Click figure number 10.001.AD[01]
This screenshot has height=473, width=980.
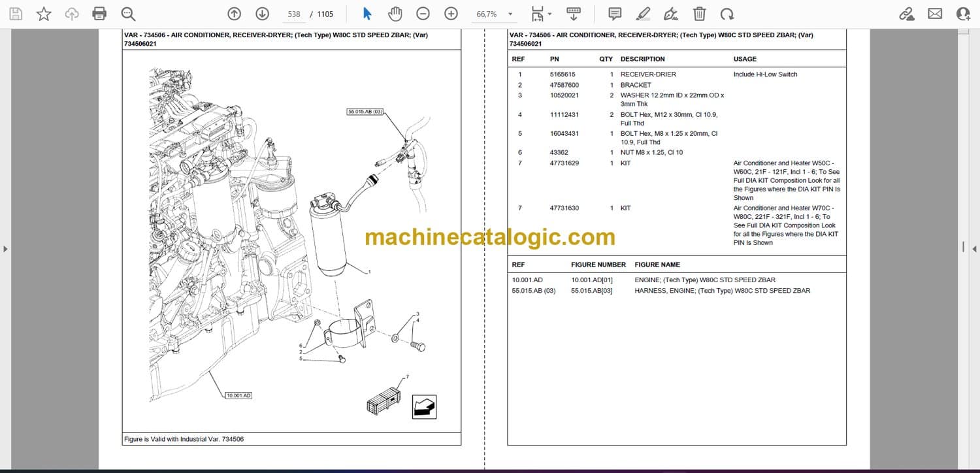click(592, 280)
